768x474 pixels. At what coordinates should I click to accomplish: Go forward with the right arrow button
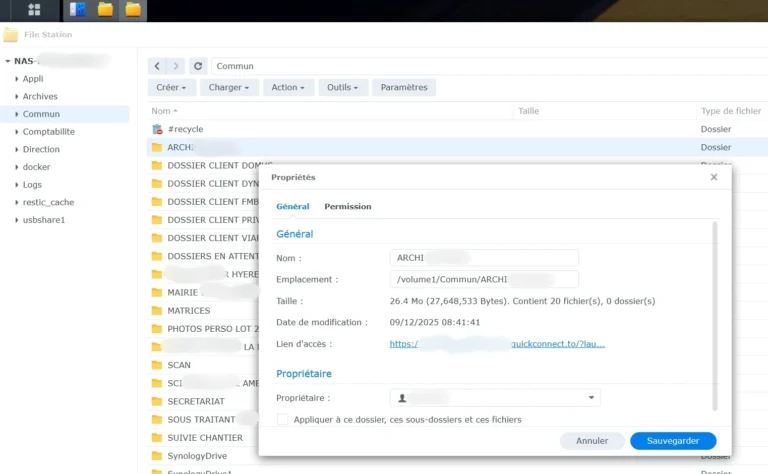point(176,66)
